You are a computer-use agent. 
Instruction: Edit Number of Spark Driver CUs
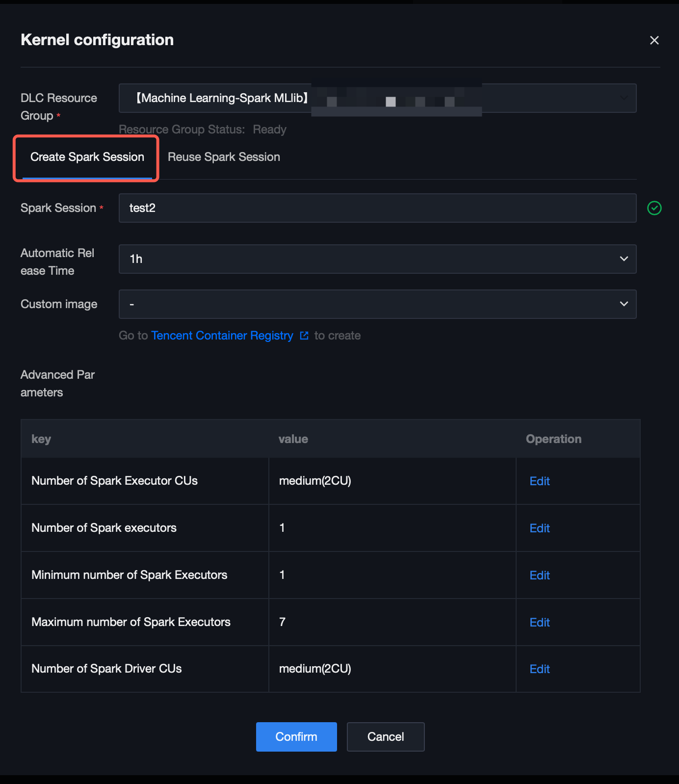(x=540, y=669)
